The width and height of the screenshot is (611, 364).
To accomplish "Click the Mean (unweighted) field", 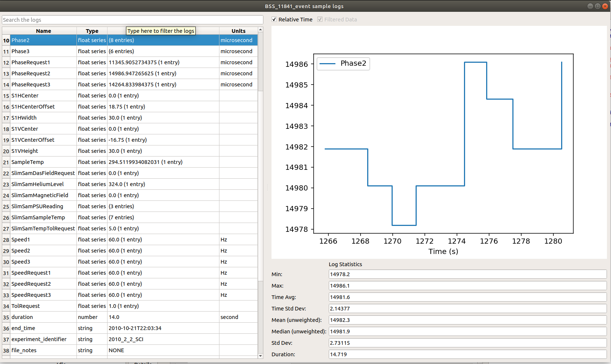I will coord(468,320).
